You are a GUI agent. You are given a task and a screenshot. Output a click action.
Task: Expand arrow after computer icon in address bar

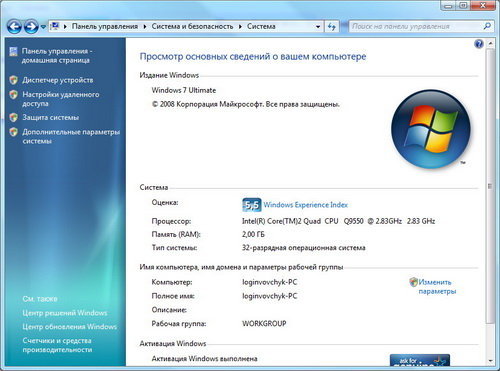[x=65, y=27]
